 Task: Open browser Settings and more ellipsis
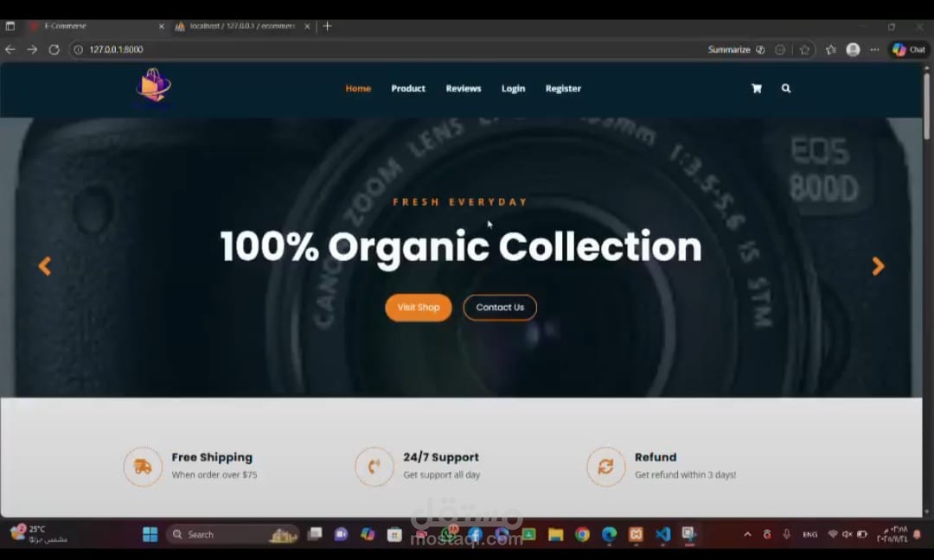tap(874, 49)
